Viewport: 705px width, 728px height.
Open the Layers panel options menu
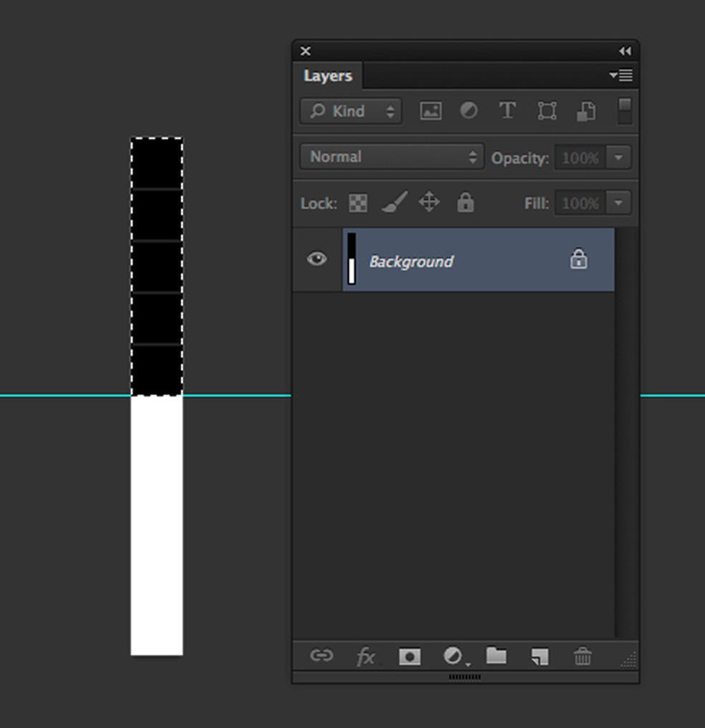point(621,75)
